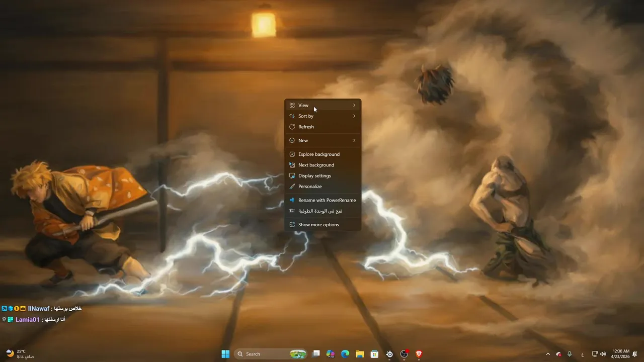644x362 pixels.
Task: Switch wallpaper with Next background
Action: tap(323, 165)
